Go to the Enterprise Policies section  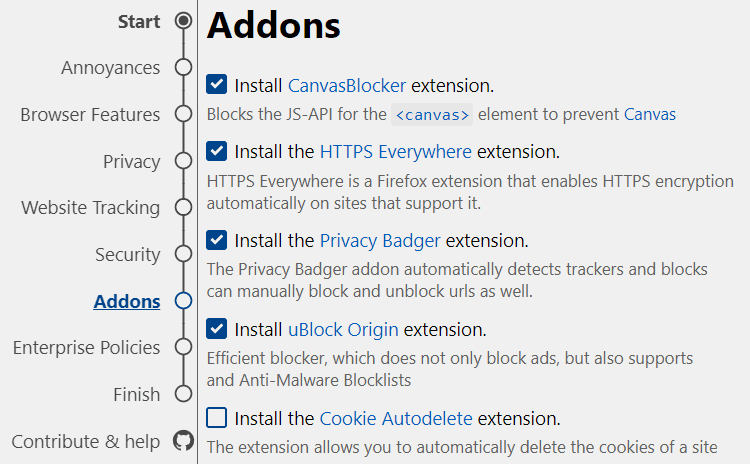(87, 348)
